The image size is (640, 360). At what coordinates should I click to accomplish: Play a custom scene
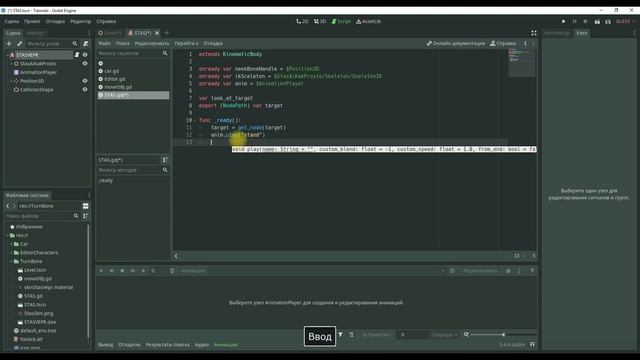pyautogui.click(x=608, y=21)
